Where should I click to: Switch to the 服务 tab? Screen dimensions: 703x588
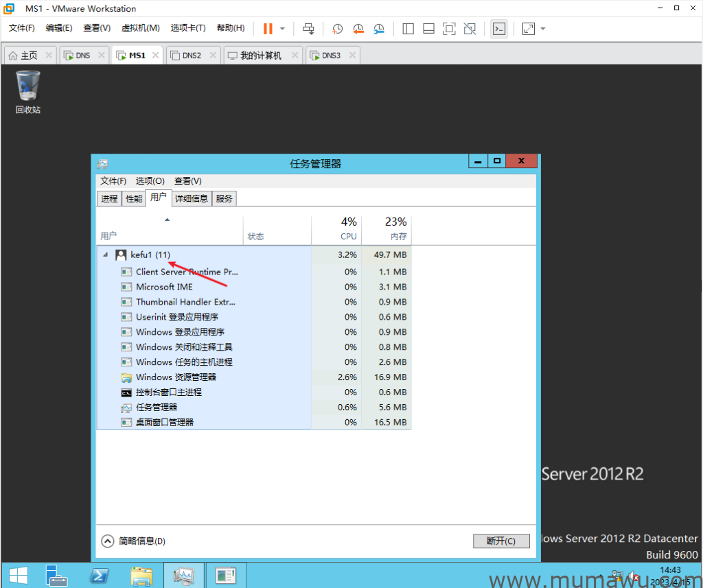point(224,198)
